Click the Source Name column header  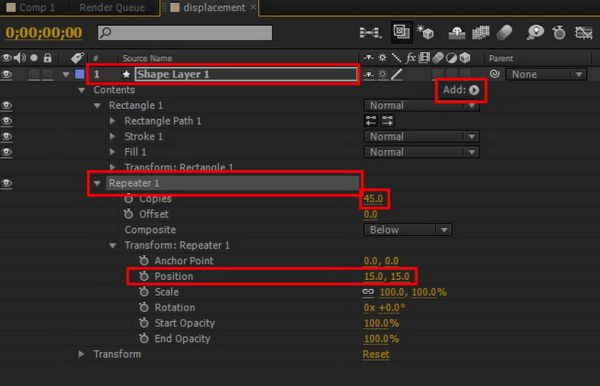coord(147,58)
